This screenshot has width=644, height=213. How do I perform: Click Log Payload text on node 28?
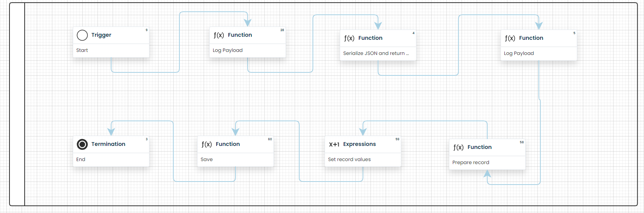coord(228,50)
